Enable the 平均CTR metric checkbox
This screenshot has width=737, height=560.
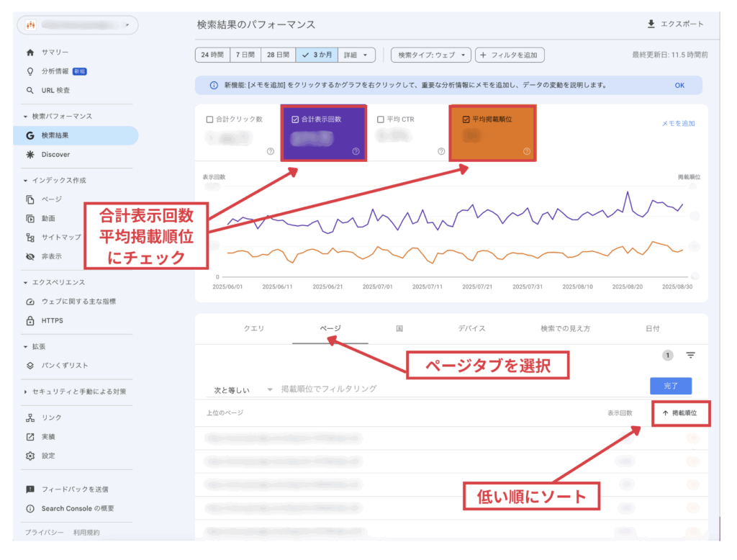pos(381,119)
